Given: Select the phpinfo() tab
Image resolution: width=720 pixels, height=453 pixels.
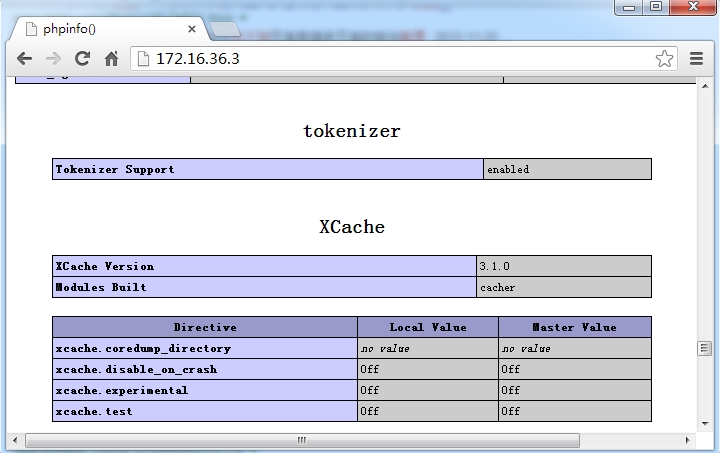Looking at the screenshot, I should click(110, 29).
